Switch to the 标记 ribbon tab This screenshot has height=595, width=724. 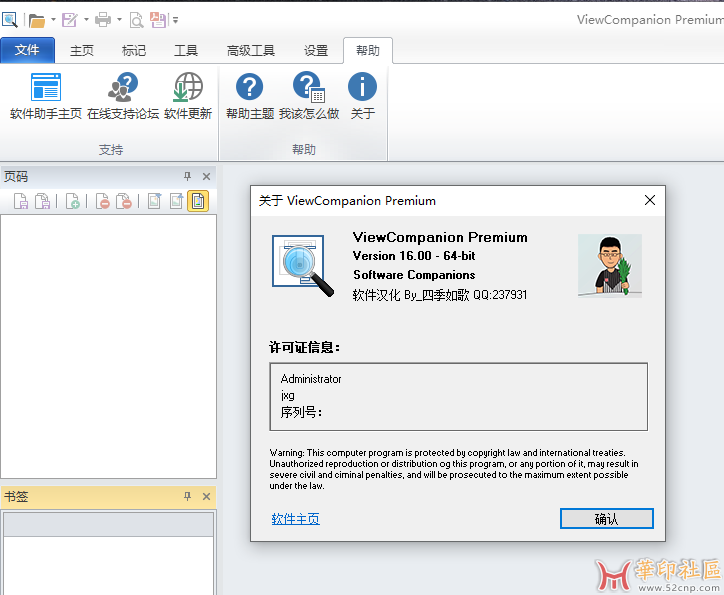coord(134,50)
